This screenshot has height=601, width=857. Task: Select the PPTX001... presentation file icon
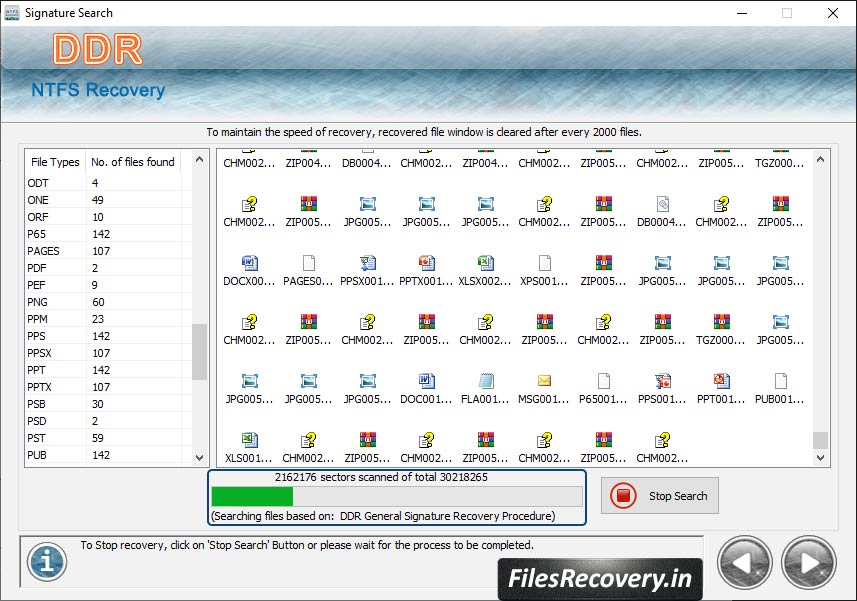pyautogui.click(x=426, y=263)
